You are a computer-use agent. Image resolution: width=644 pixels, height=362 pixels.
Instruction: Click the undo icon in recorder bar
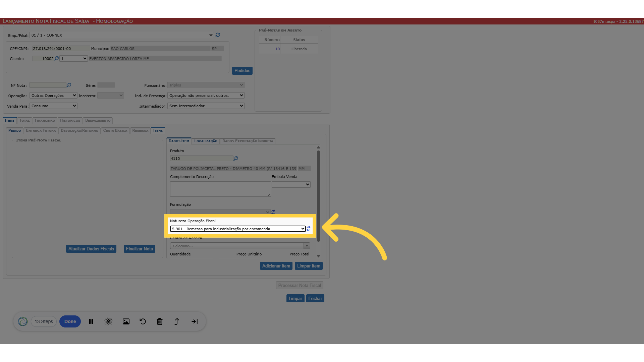tap(143, 321)
